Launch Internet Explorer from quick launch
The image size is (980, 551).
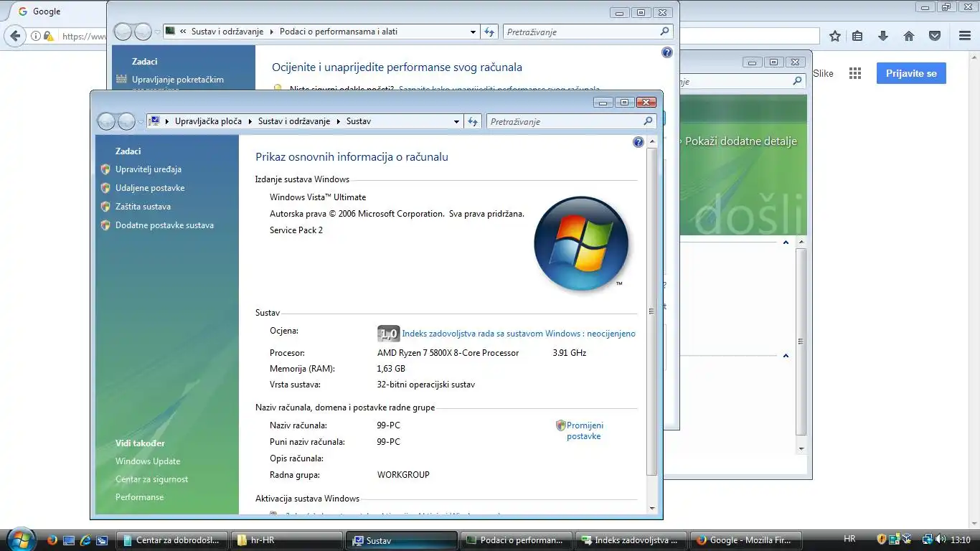85,540
